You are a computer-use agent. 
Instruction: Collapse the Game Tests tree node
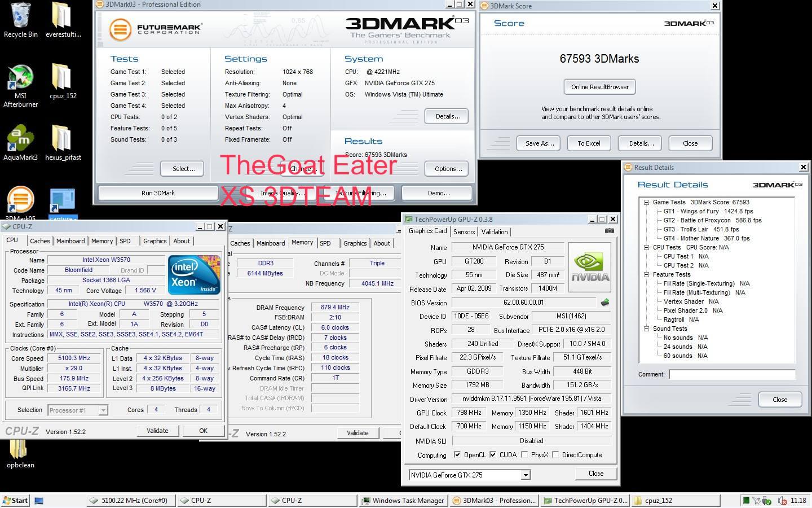(x=646, y=202)
